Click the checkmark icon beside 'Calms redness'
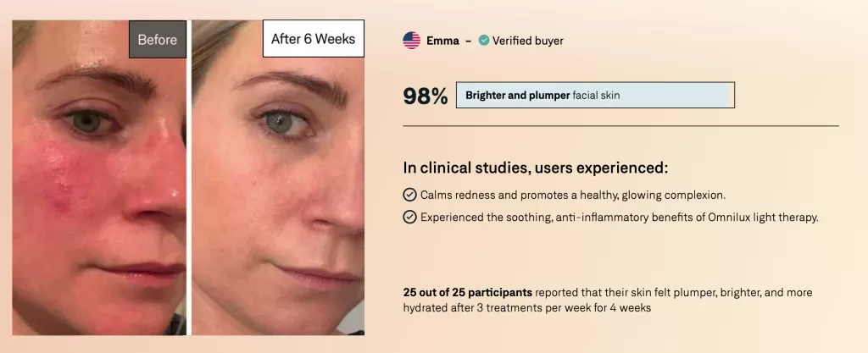Image resolution: width=868 pixels, height=353 pixels. tap(409, 195)
